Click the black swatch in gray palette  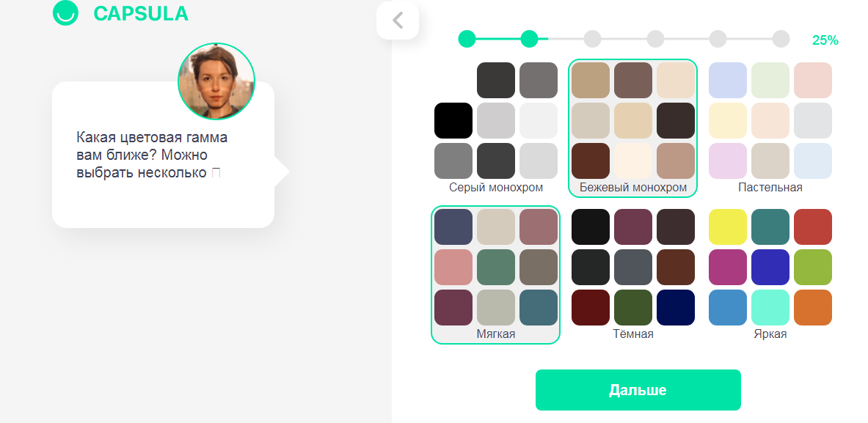click(x=453, y=120)
